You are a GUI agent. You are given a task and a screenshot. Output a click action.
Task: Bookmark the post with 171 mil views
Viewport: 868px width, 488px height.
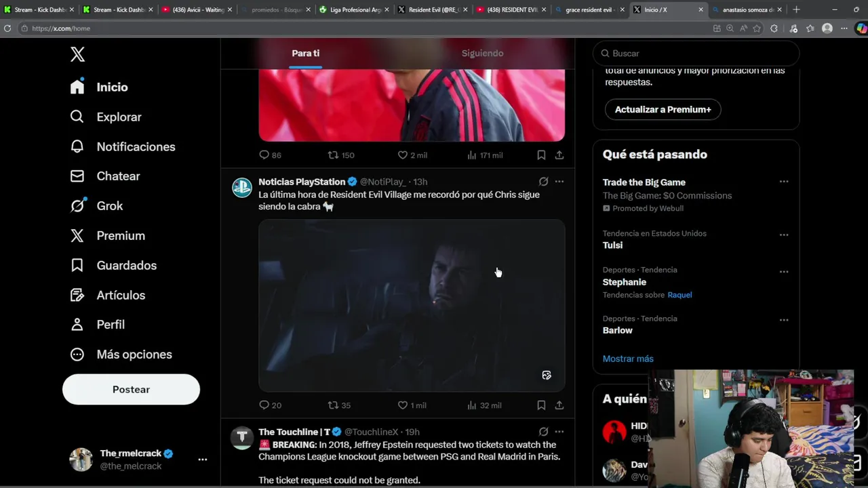[541, 155]
